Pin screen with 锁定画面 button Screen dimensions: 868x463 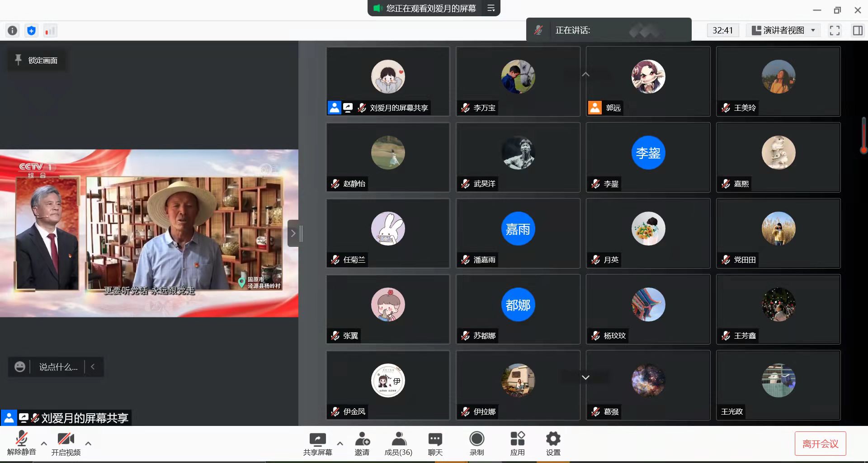(x=37, y=60)
